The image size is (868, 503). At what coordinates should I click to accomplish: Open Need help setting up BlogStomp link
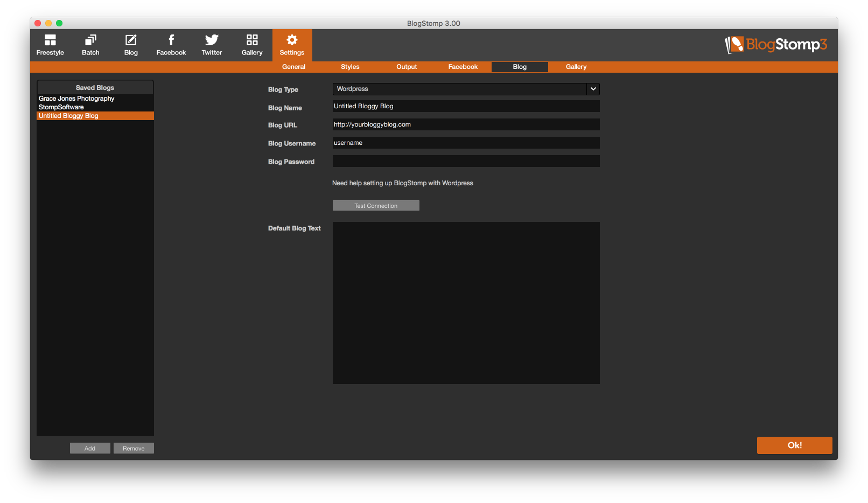(x=403, y=183)
